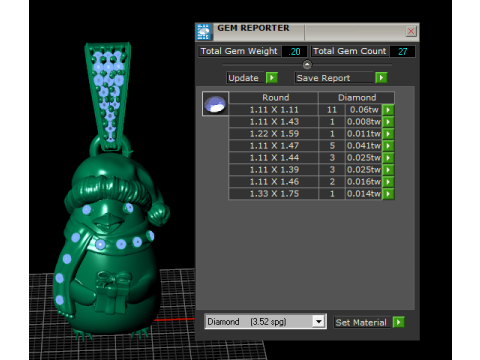Click count 5 in 1.11 X 1.47 row
Image resolution: width=480 pixels, height=360 pixels.
pos(332,146)
